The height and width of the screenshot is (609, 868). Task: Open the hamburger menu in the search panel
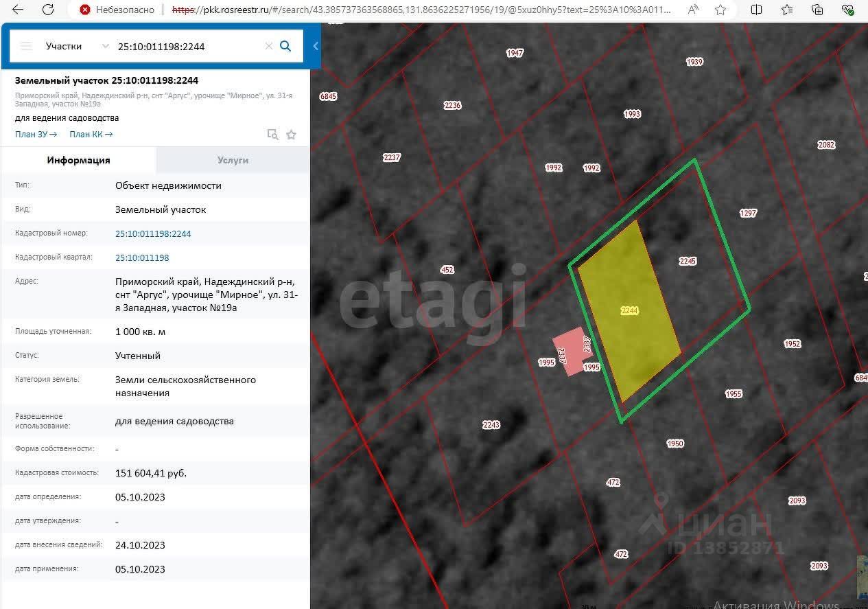pyautogui.click(x=26, y=46)
